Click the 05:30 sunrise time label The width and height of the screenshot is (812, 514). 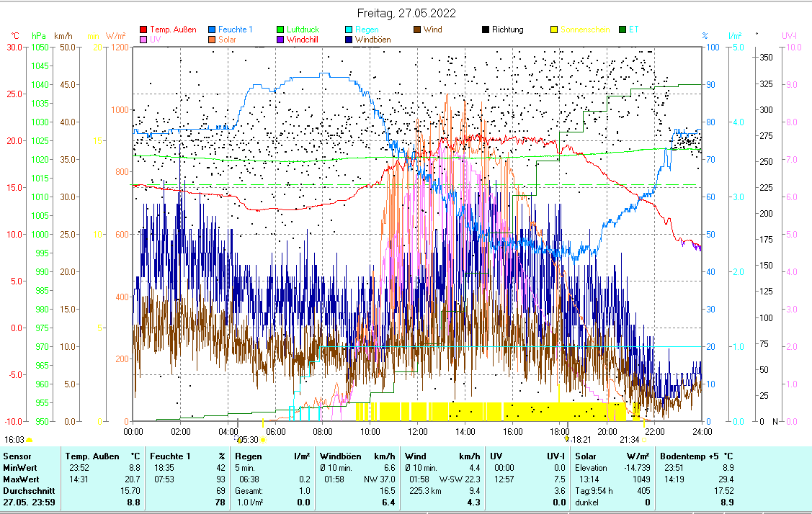coord(249,440)
